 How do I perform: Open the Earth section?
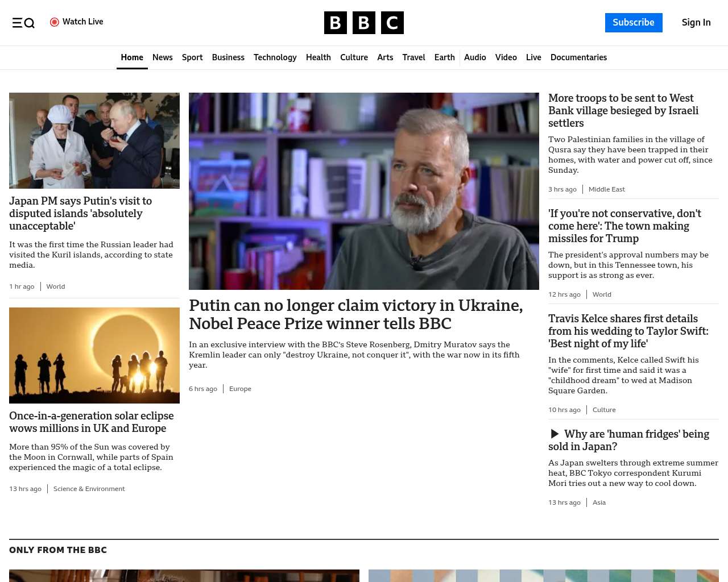444,57
